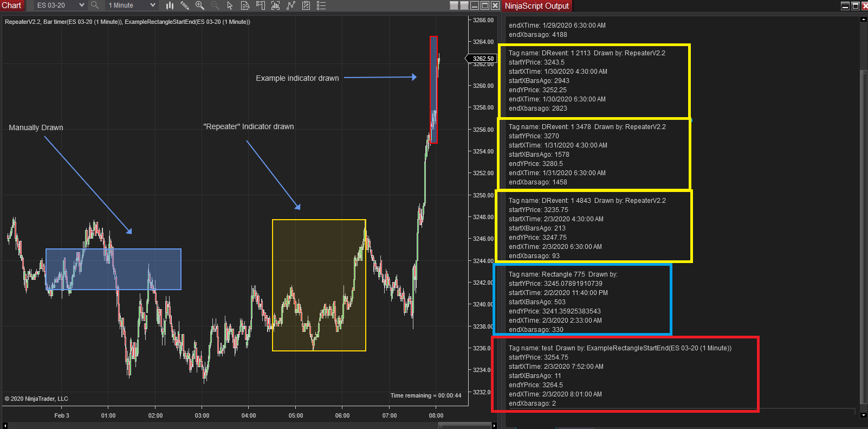Click output line 'Tag name: DRevent: 1 4843'

(587, 201)
